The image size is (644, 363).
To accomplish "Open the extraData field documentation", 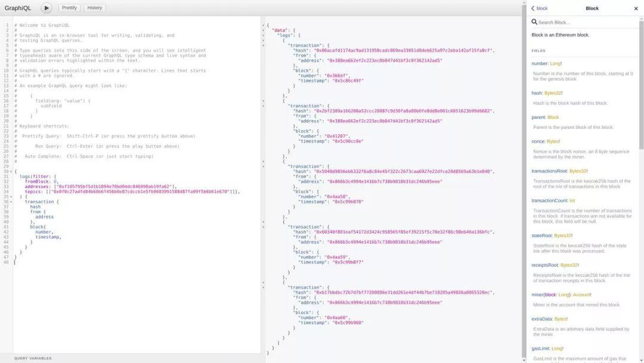I will [541, 319].
